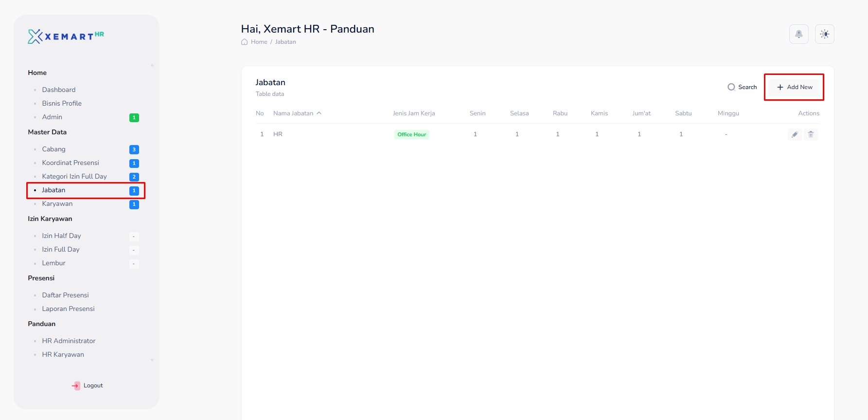This screenshot has width=868, height=420.
Task: Select the Cabang sidebar item
Action: (x=53, y=149)
